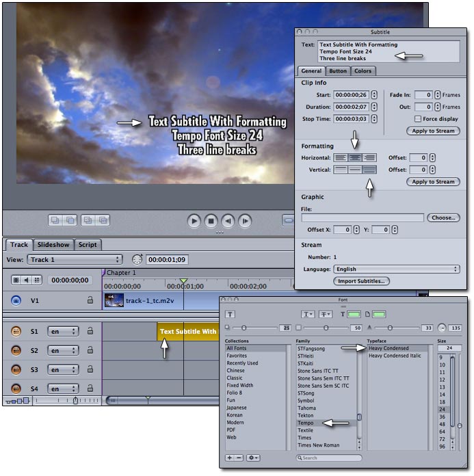This screenshot has height=476, width=474.
Task: Select horizontal right alignment icon
Action: click(369, 158)
